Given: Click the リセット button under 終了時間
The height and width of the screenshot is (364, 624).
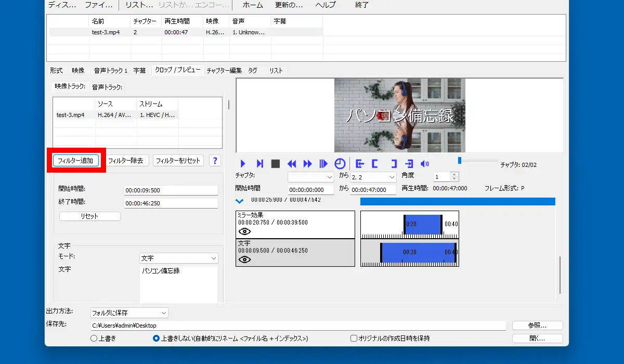Looking at the screenshot, I should (89, 216).
